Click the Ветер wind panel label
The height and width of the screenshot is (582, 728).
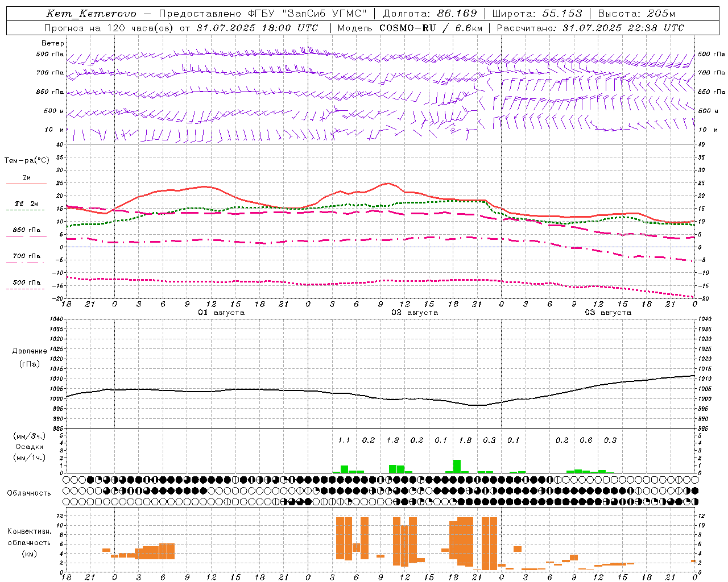pyautogui.click(x=53, y=43)
